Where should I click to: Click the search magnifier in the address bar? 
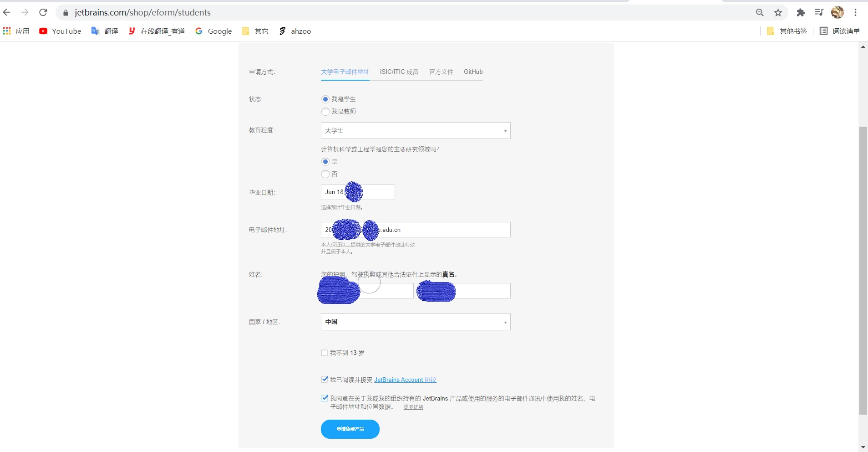pos(760,12)
